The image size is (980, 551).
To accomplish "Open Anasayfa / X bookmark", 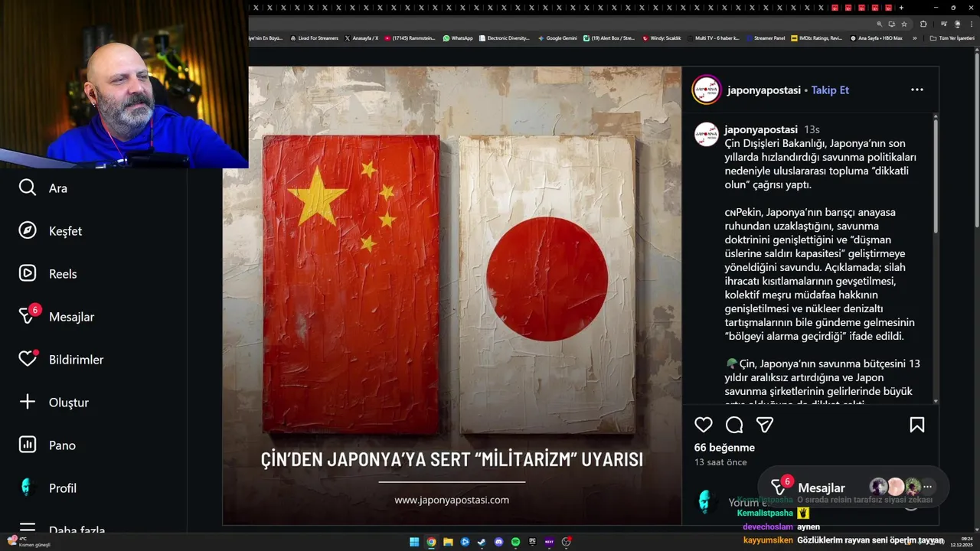I will point(361,37).
